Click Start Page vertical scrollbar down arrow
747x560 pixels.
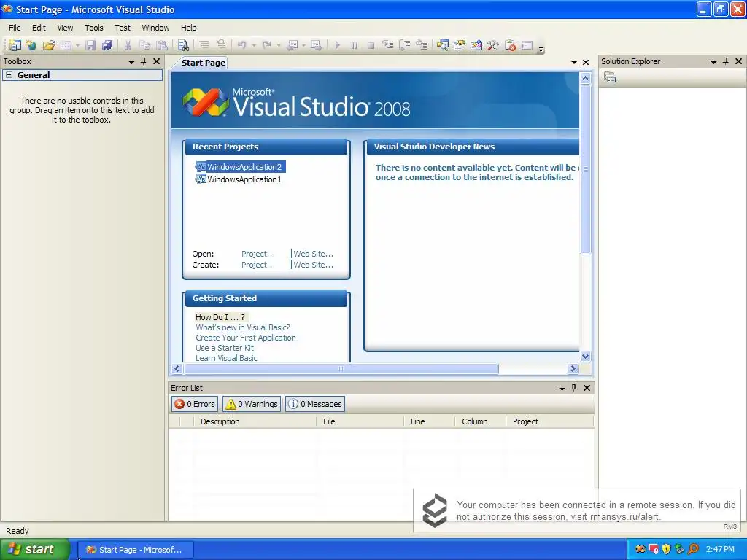click(586, 356)
